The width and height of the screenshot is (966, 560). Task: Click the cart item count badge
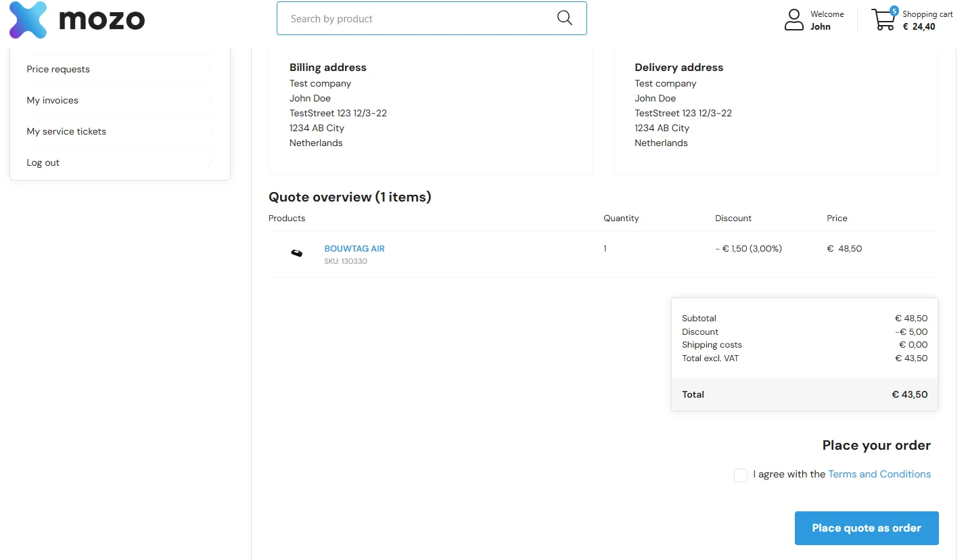point(894,11)
